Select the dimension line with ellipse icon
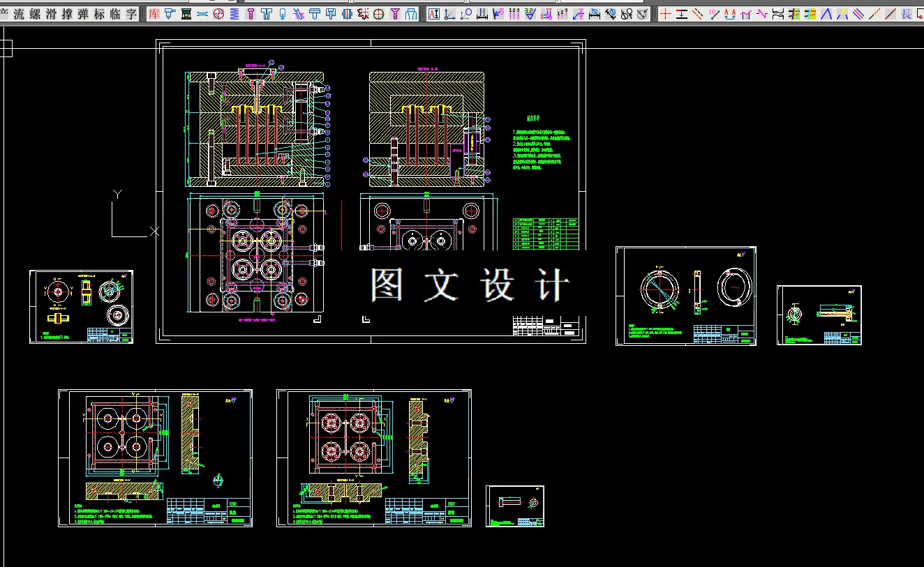Screen dimensions: 924x567 [x=595, y=13]
